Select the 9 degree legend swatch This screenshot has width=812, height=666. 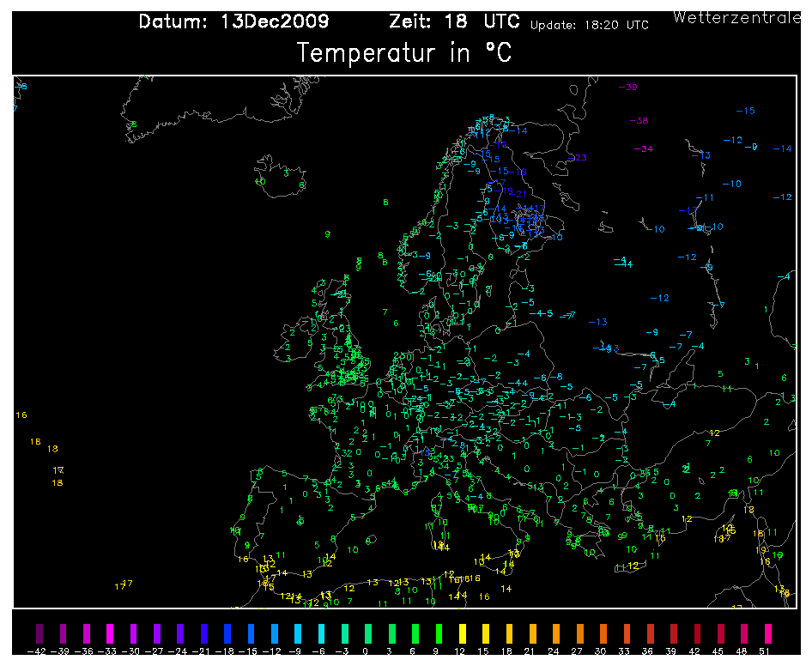point(439,633)
